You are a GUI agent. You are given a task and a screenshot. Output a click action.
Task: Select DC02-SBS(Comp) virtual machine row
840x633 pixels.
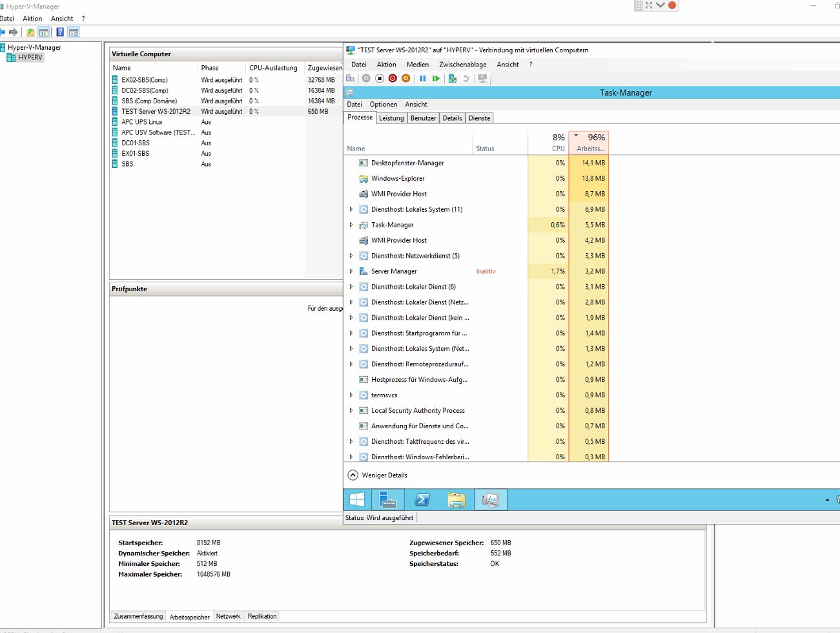click(x=226, y=90)
